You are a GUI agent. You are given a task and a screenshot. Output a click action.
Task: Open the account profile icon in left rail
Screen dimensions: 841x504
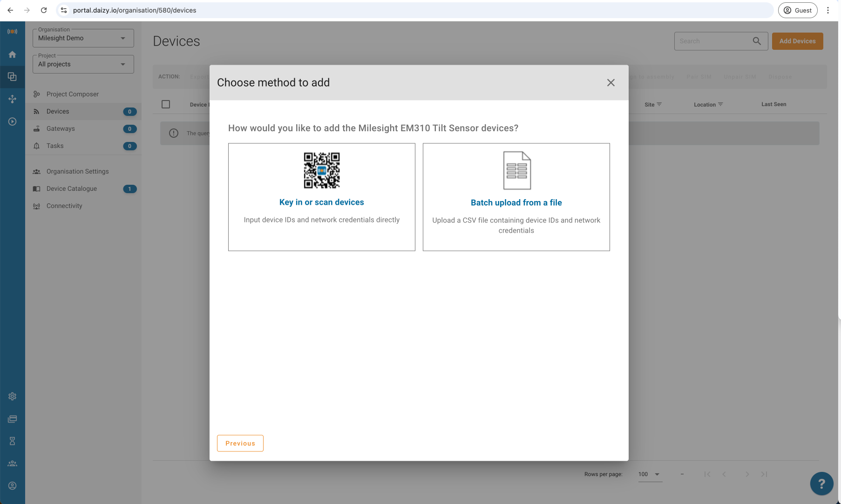click(x=13, y=486)
